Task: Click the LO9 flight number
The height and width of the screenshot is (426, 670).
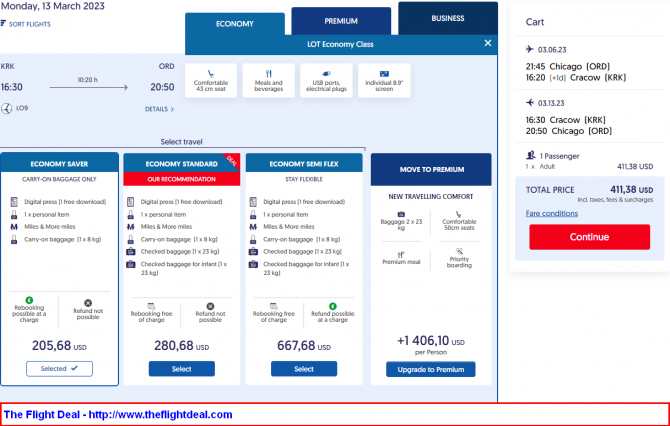Action: 22,108
